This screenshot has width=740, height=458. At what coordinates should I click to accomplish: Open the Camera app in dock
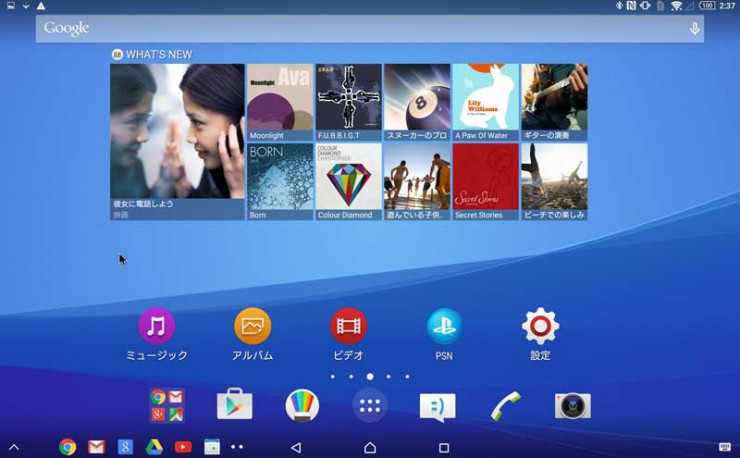pyautogui.click(x=573, y=406)
